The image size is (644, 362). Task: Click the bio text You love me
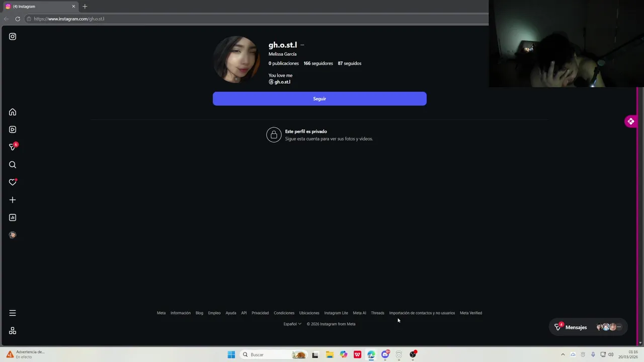point(280,75)
